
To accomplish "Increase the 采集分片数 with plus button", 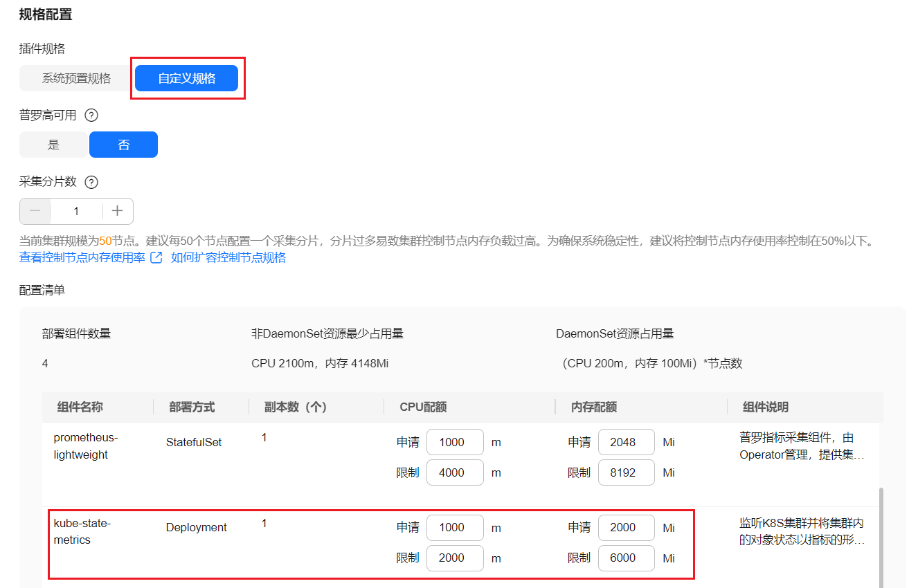I will click(x=118, y=211).
